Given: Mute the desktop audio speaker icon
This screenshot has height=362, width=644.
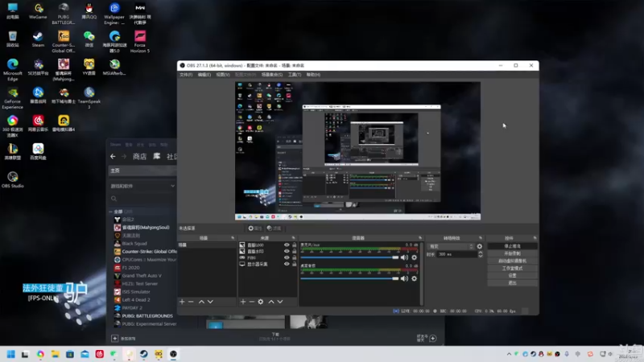Looking at the screenshot, I should pyautogui.click(x=405, y=278).
